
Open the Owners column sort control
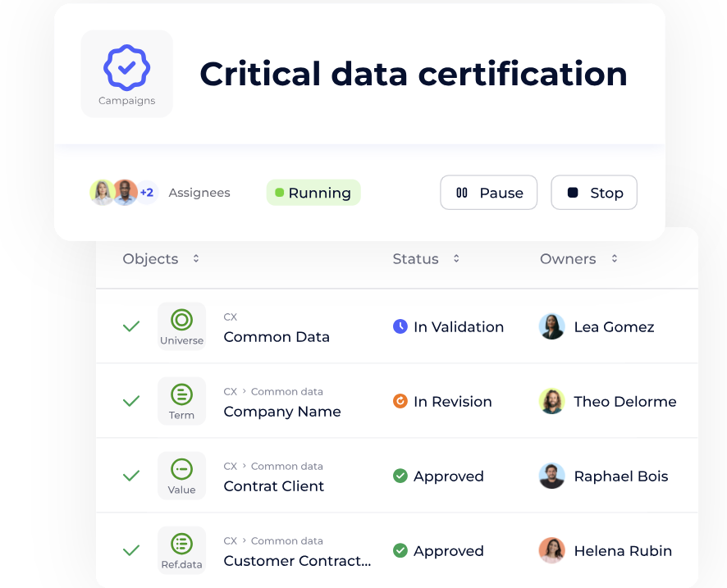point(614,258)
